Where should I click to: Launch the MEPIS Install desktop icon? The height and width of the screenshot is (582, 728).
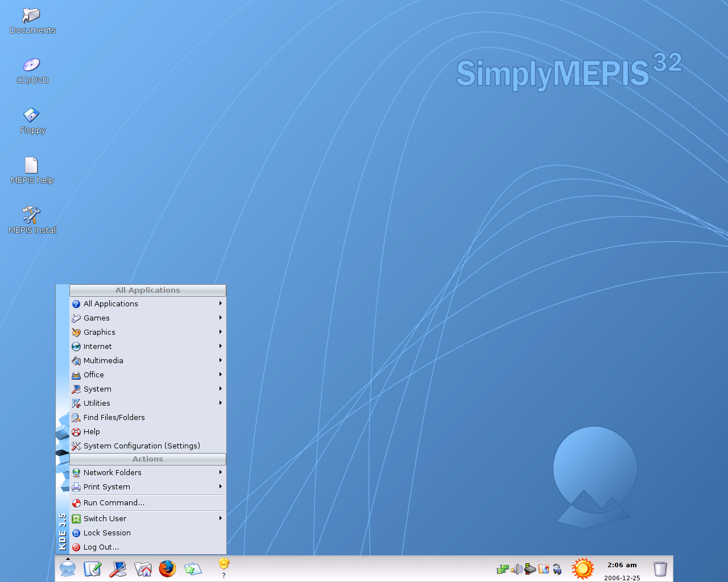32,221
